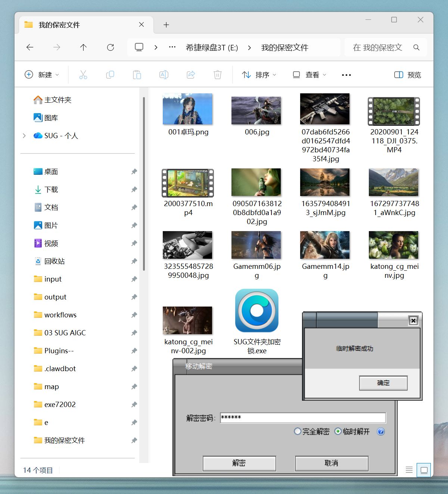Click the Refresh icon in navigation bar
The image size is (448, 494).
tap(111, 47)
